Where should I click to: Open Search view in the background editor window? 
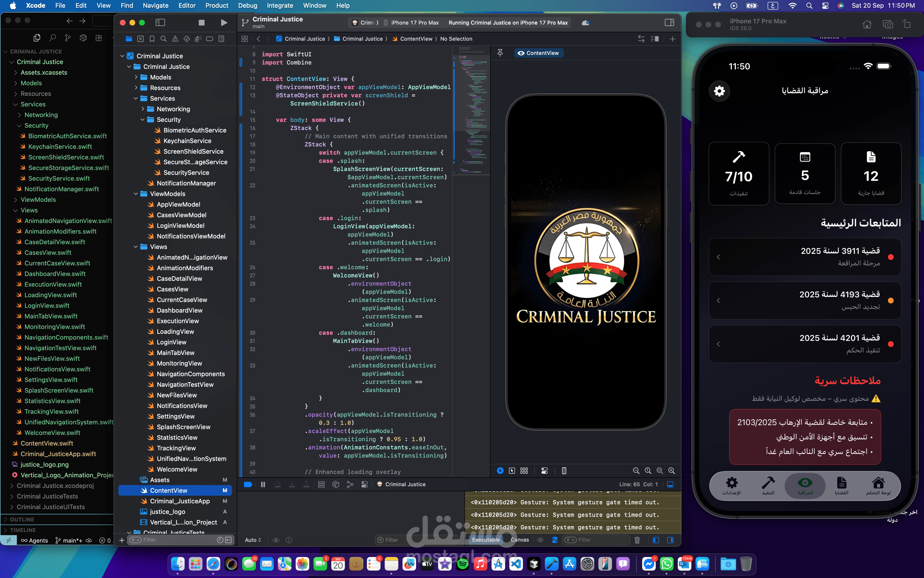pos(53,38)
